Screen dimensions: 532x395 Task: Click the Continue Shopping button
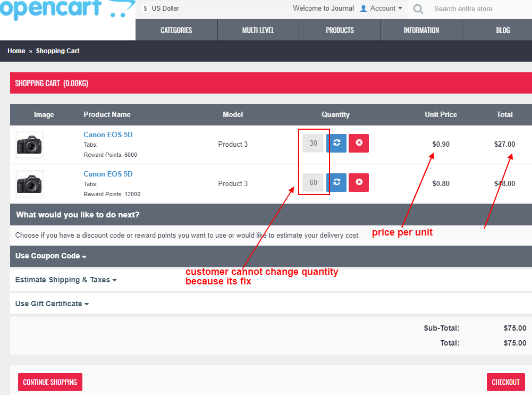coord(50,382)
